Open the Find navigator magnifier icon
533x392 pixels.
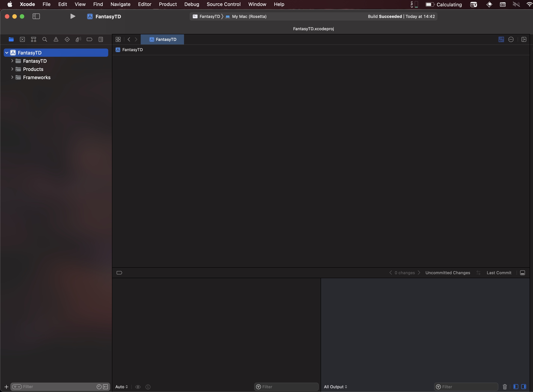coord(45,39)
